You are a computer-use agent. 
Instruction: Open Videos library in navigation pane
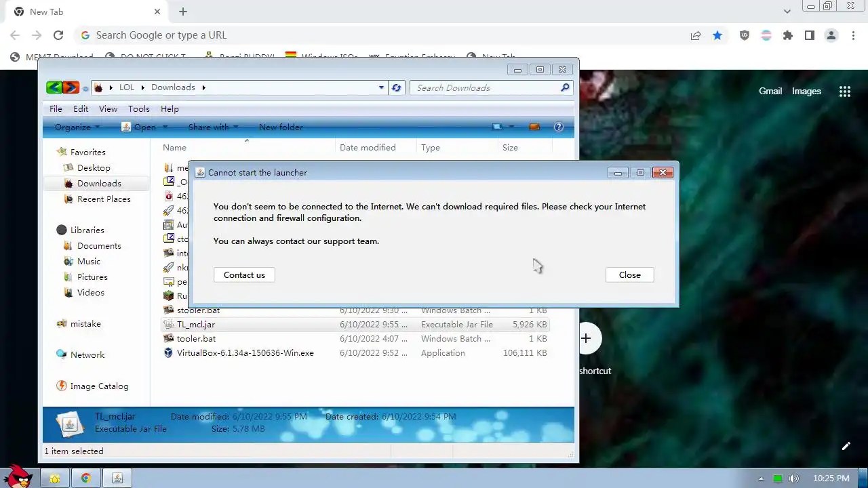91,292
